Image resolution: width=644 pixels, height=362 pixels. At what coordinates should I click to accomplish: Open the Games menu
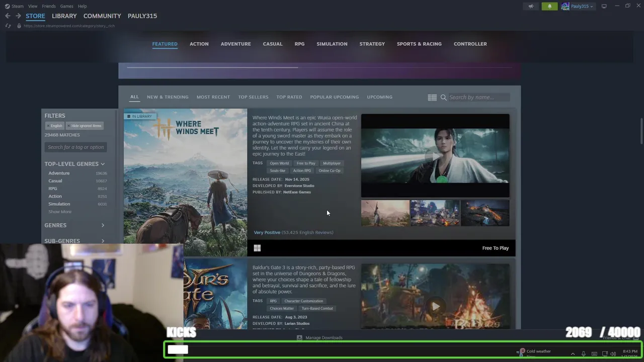point(67,6)
